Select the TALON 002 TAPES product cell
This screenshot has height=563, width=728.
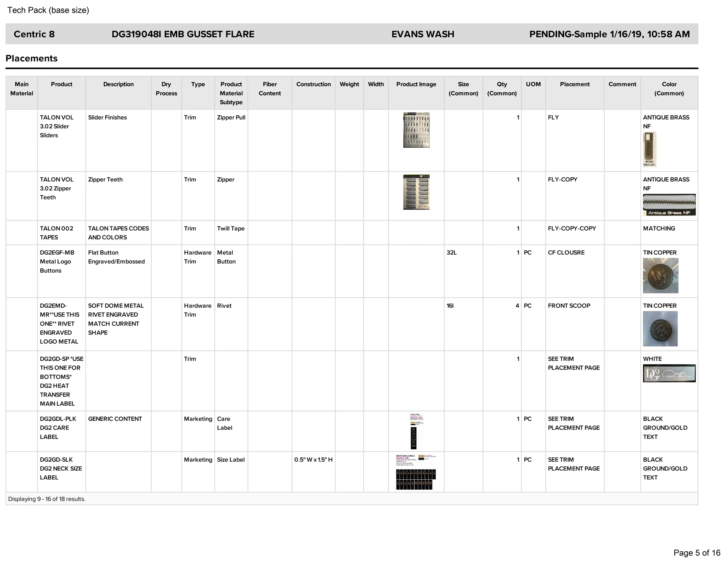coord(61,233)
